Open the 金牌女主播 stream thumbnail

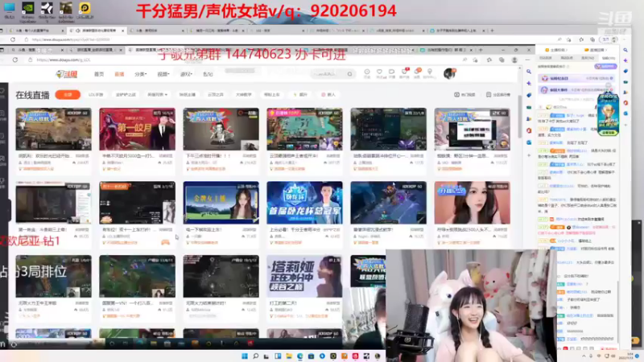(221, 203)
